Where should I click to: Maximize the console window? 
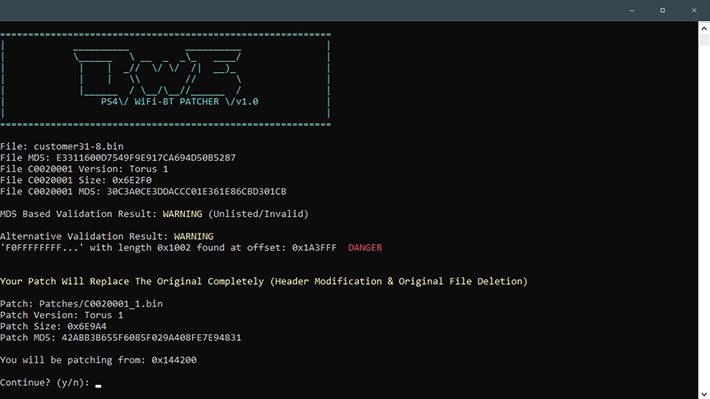(662, 10)
